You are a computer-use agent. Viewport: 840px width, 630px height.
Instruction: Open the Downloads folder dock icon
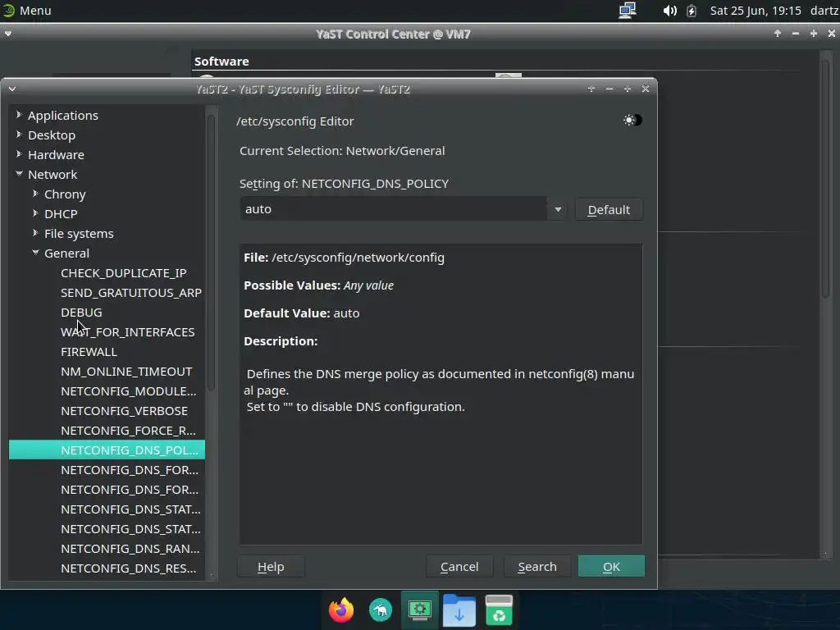pyautogui.click(x=459, y=610)
